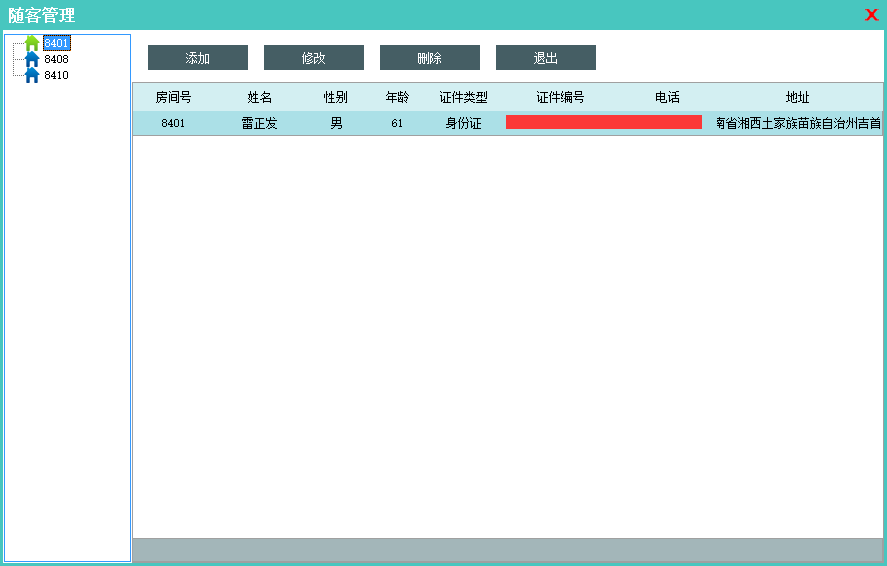Viewport: 887px width, 566px height.
Task: Click the 电话 column header
Action: pyautogui.click(x=667, y=97)
